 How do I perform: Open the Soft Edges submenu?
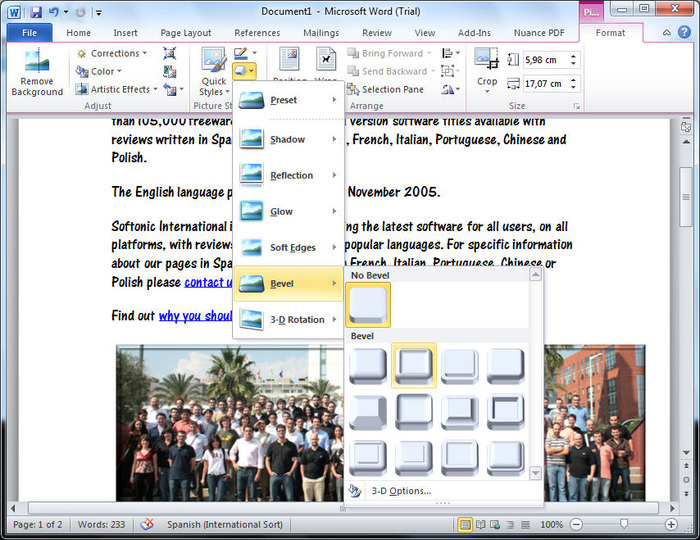(x=288, y=247)
